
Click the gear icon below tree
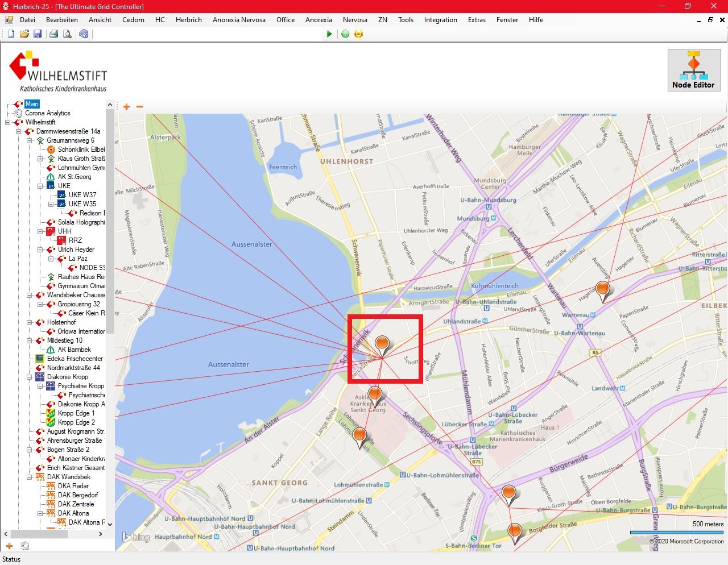25,546
